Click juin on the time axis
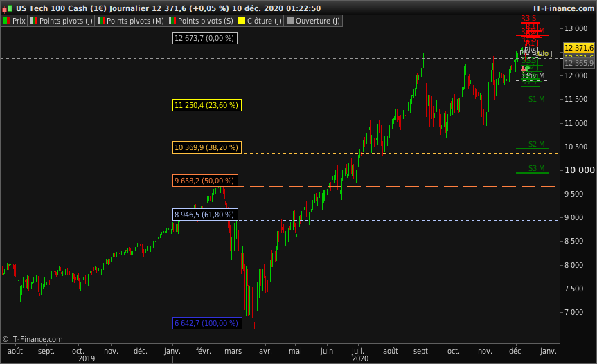The image size is (597, 364). (x=327, y=351)
